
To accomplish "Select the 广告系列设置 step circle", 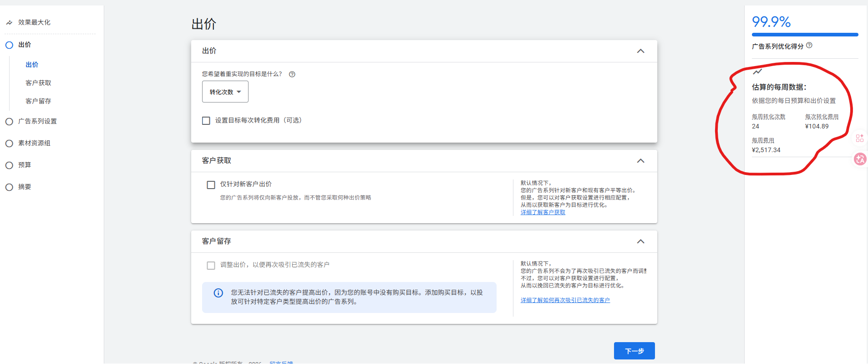I will coord(9,122).
